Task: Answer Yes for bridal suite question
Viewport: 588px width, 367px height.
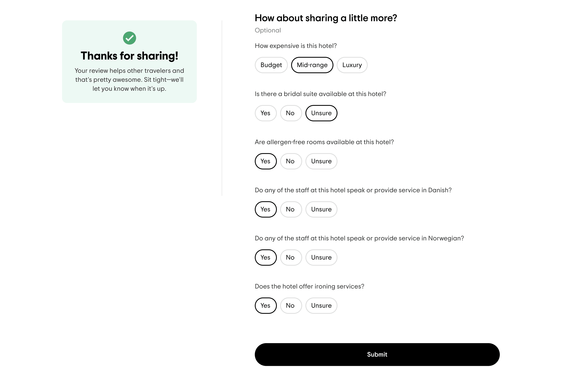Action: point(265,113)
